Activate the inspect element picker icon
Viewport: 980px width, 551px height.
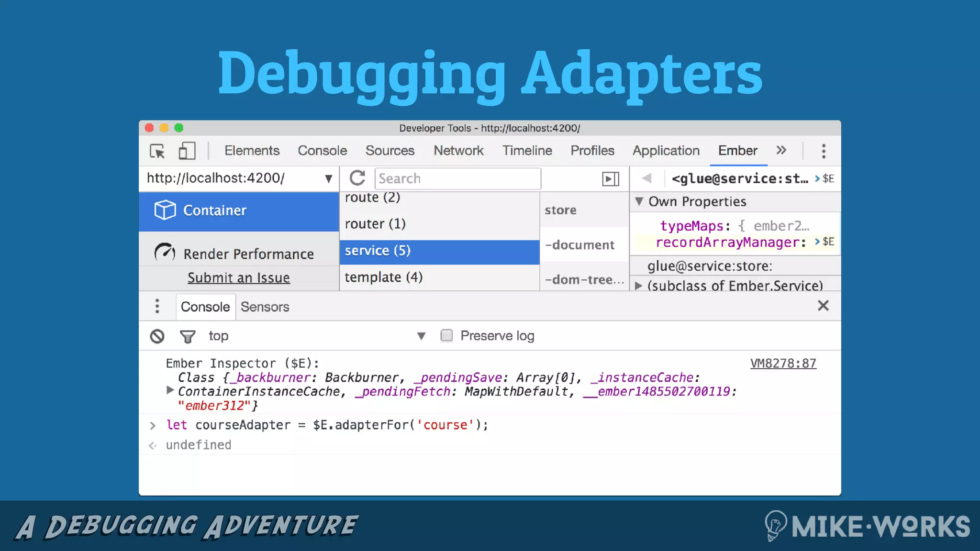[157, 151]
